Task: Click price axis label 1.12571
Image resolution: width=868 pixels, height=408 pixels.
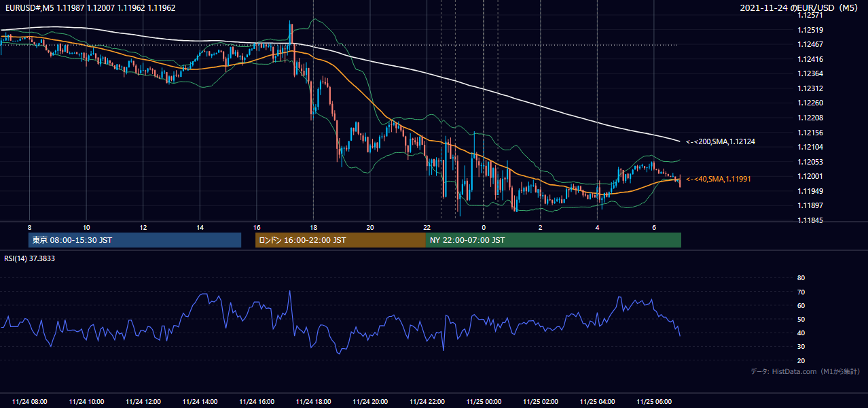Action: point(810,15)
